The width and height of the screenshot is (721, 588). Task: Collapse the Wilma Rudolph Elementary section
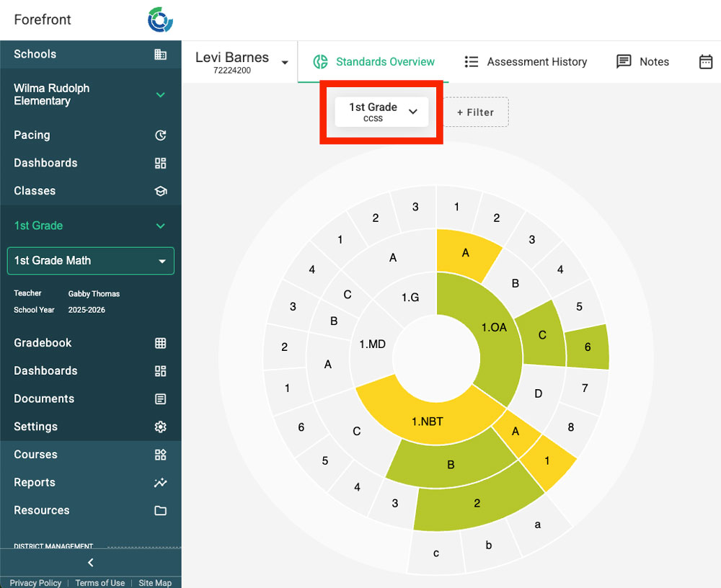160,95
